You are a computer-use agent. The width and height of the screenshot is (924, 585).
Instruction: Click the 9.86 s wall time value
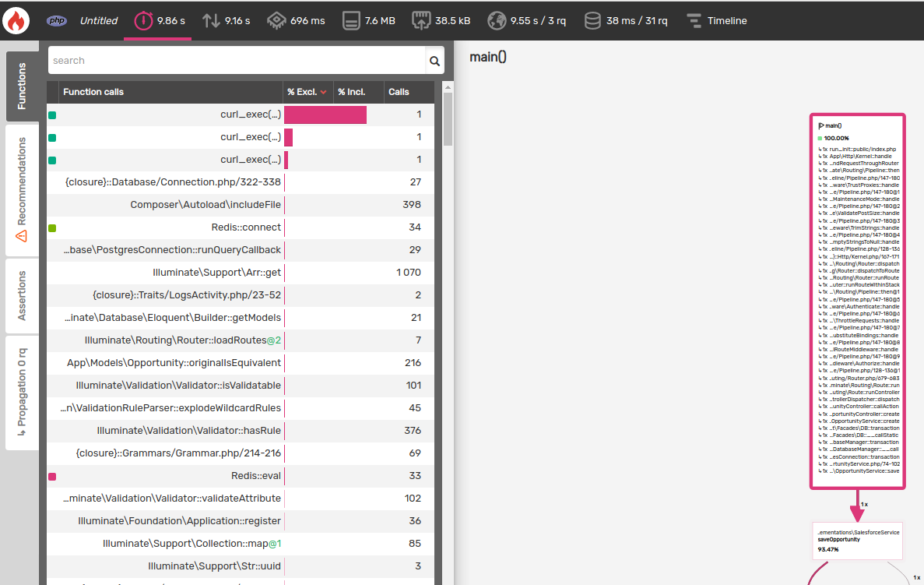[x=171, y=20]
